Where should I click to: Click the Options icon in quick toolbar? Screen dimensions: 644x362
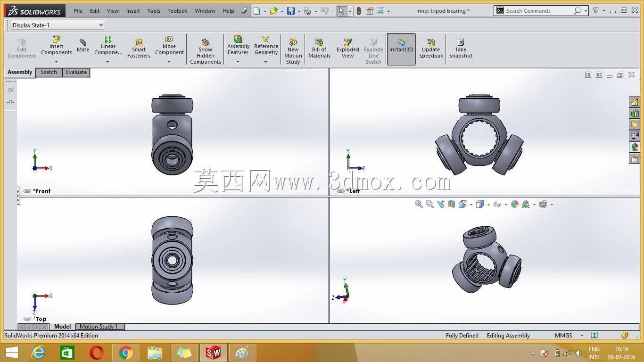[x=380, y=10]
